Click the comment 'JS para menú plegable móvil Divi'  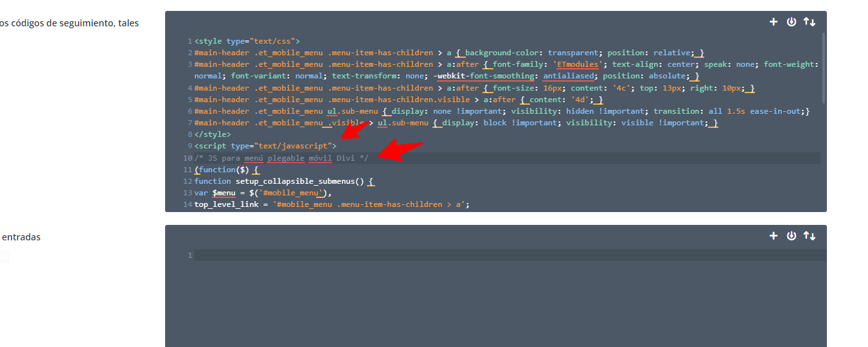coord(281,158)
